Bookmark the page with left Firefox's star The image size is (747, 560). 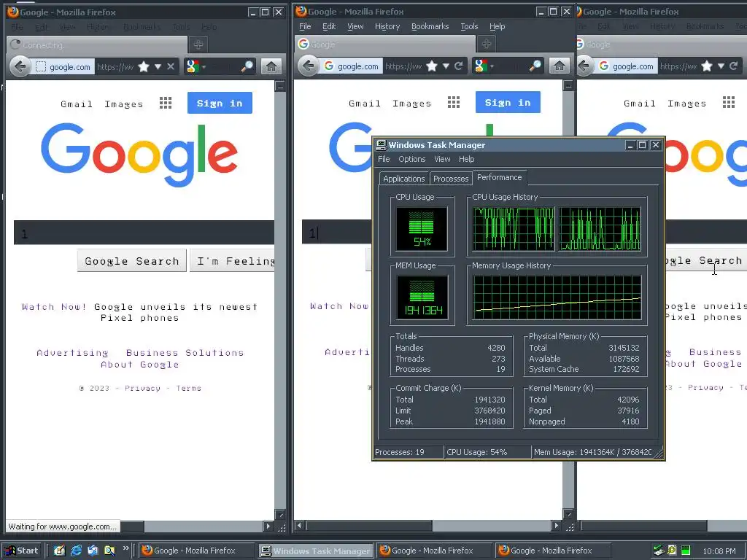[x=144, y=66]
